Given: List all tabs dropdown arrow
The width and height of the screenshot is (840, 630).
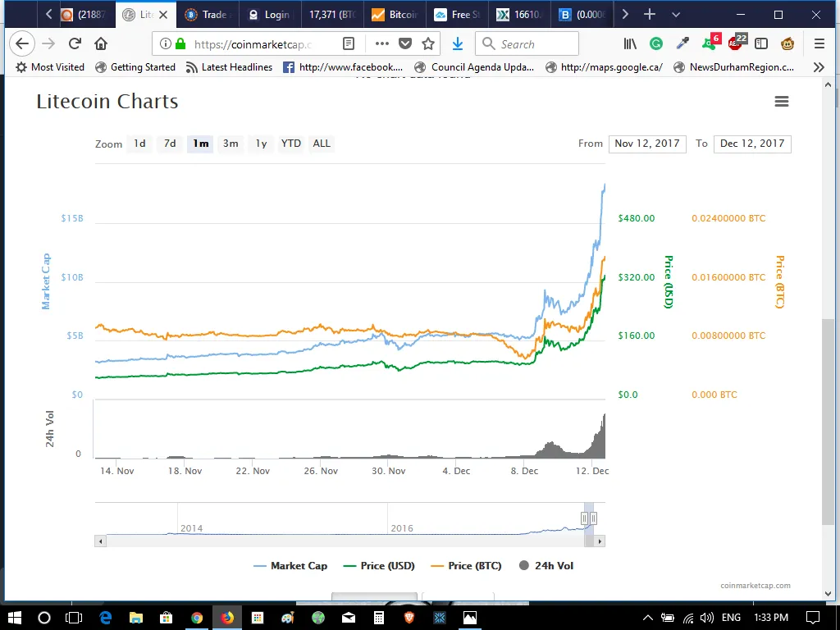Looking at the screenshot, I should tap(676, 15).
